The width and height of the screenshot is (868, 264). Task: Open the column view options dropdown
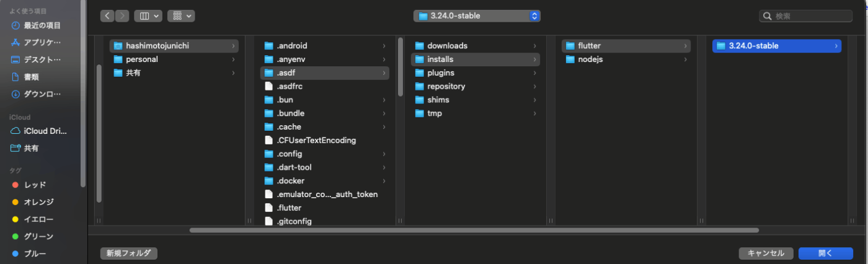point(148,16)
